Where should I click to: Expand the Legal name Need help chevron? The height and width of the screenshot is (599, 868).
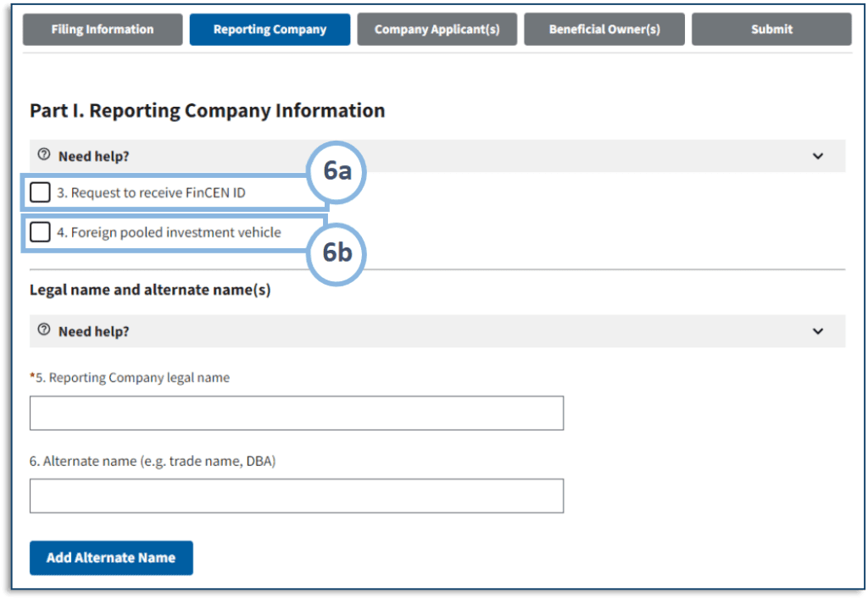(x=817, y=331)
